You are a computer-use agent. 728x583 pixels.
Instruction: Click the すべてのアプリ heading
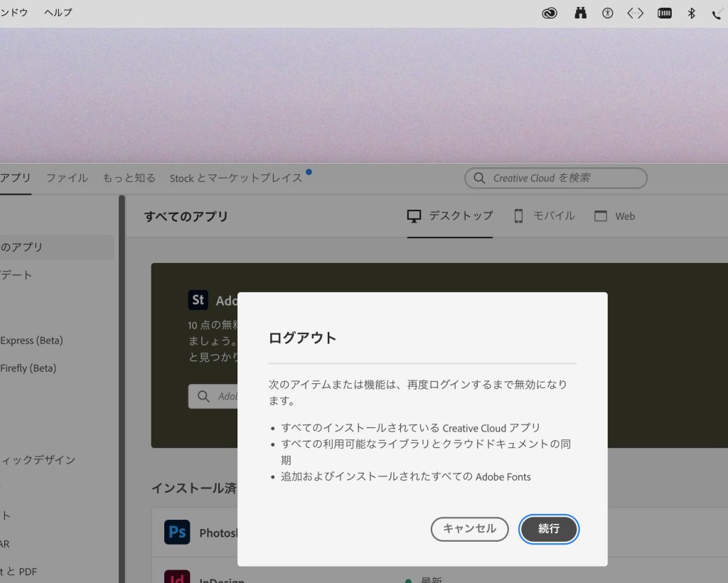click(x=186, y=216)
